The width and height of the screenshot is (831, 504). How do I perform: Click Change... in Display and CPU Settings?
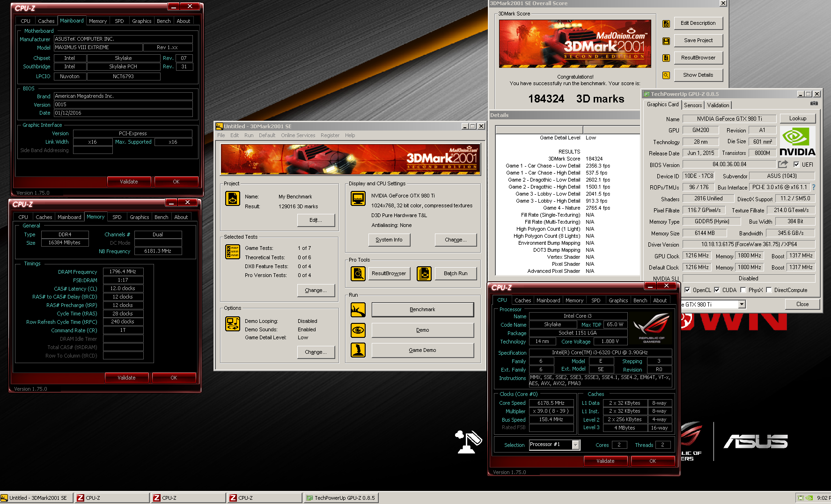point(456,240)
